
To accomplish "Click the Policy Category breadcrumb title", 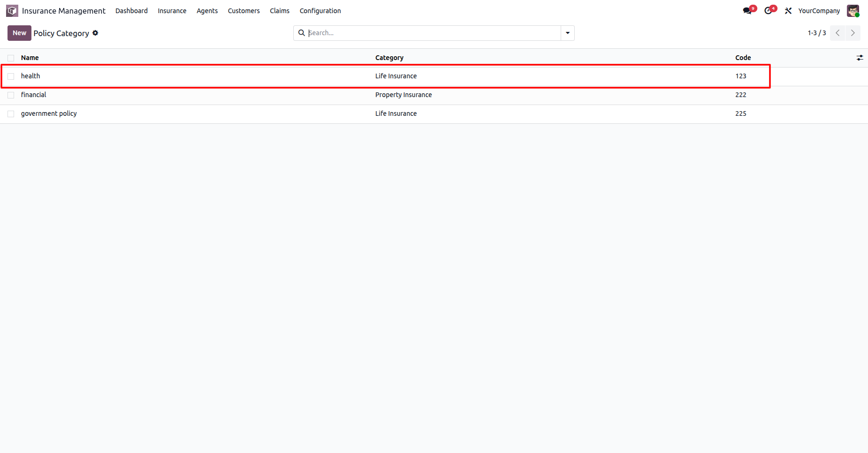I will [61, 33].
